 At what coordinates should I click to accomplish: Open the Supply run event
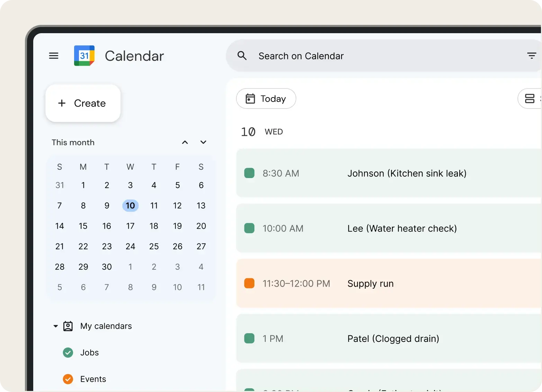[x=389, y=283]
